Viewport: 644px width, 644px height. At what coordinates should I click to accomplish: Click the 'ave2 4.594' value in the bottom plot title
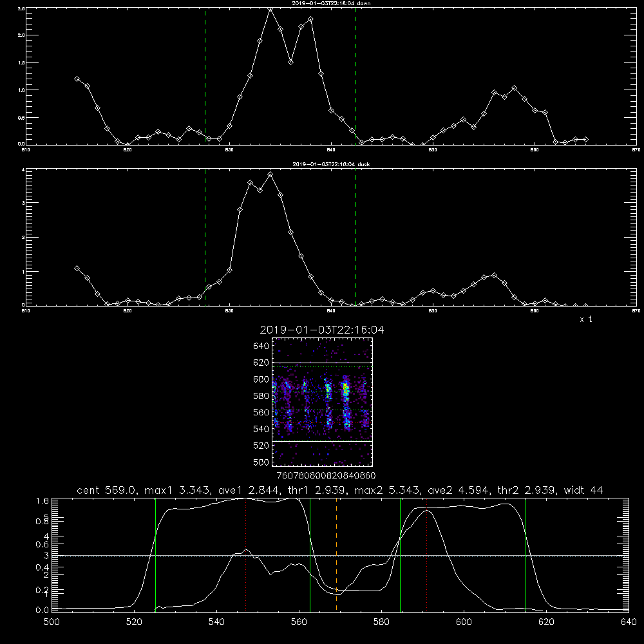(459, 490)
